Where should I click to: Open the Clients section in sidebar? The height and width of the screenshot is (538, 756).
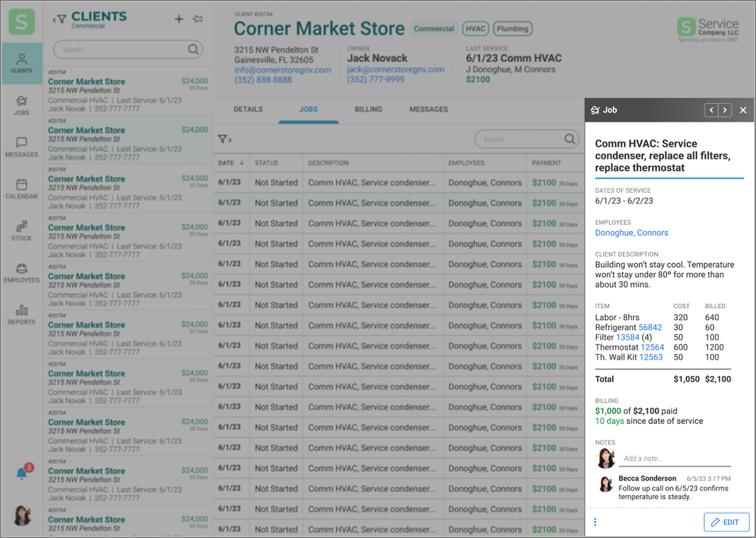pyautogui.click(x=21, y=64)
